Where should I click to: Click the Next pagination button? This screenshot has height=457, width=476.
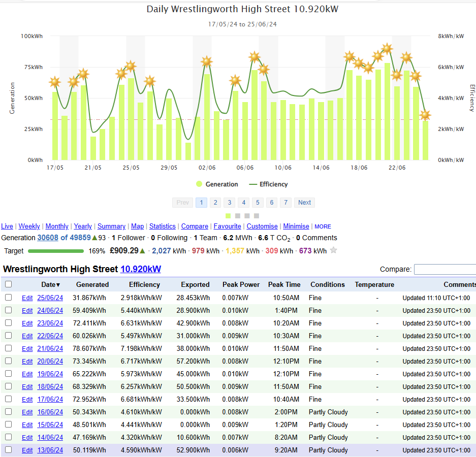[304, 203]
